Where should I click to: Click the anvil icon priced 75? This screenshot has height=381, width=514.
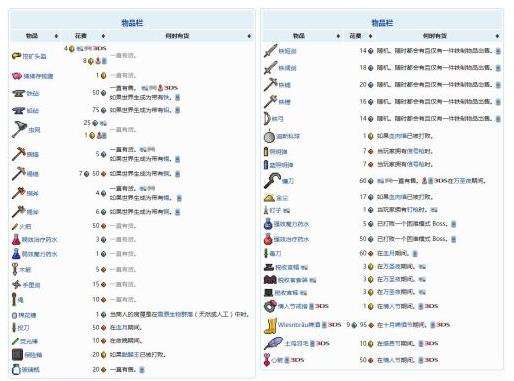(x=18, y=110)
